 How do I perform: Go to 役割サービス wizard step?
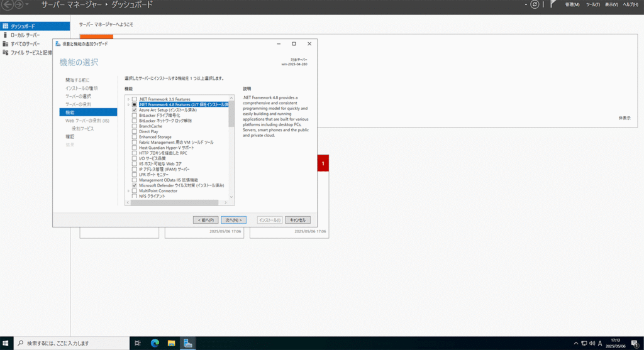pyautogui.click(x=82, y=128)
